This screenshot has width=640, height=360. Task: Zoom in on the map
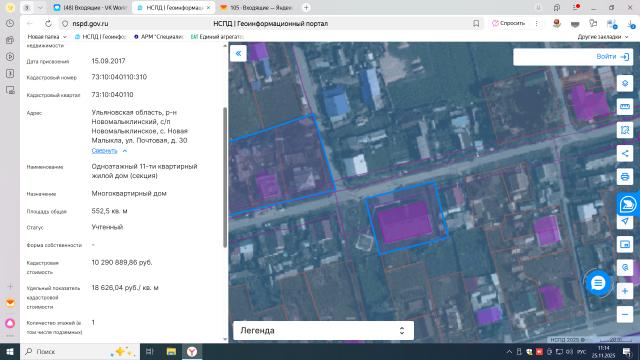[625, 291]
